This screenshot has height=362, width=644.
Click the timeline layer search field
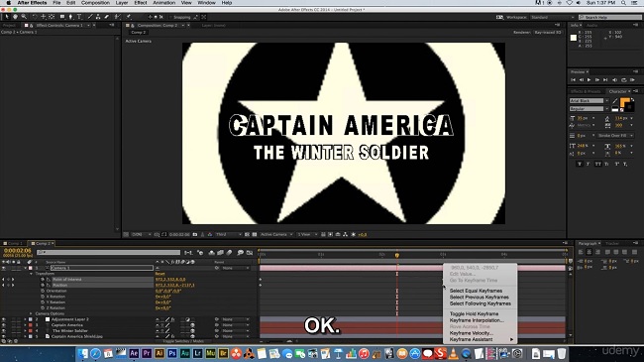[x=108, y=253]
